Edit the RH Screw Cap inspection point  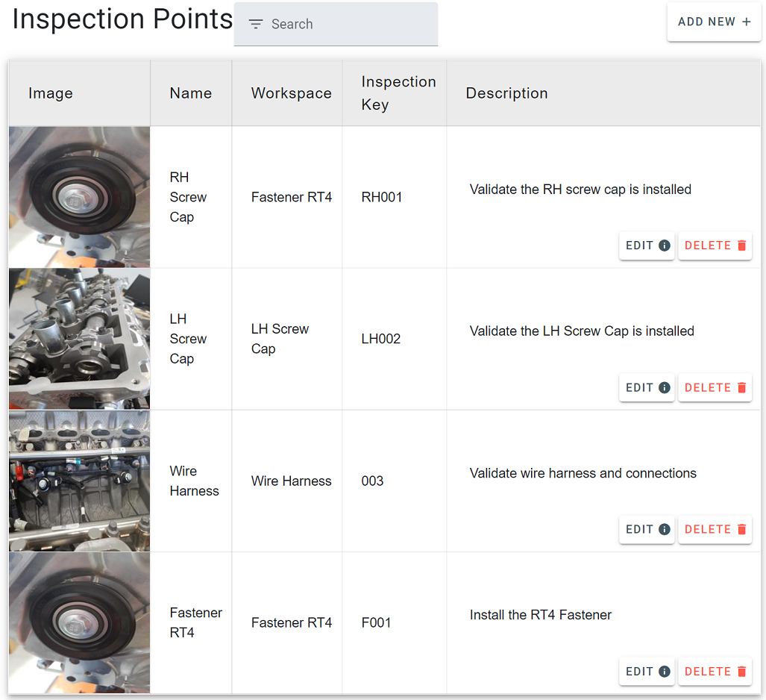[647, 246]
